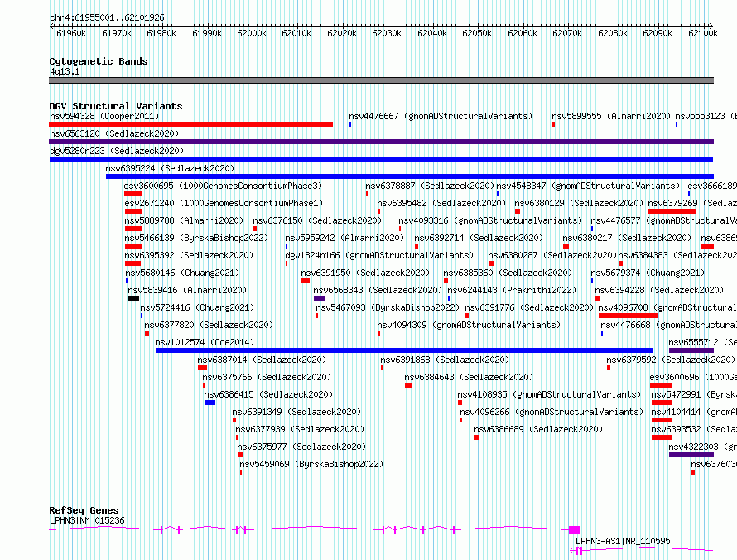Select the nsv4108935 (gnomADStructuralVariants) label
The width and height of the screenshot is (737, 560).
pos(550,394)
